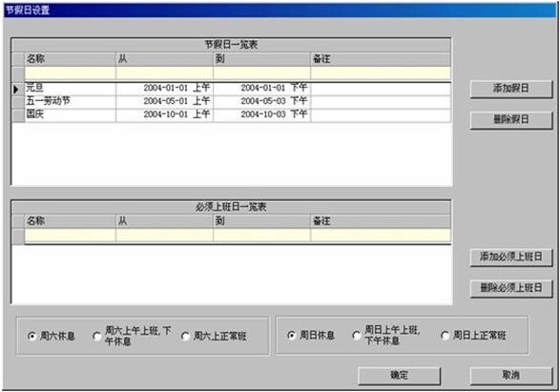Click the 删除假日 button
This screenshot has width=560, height=392.
coord(511,120)
